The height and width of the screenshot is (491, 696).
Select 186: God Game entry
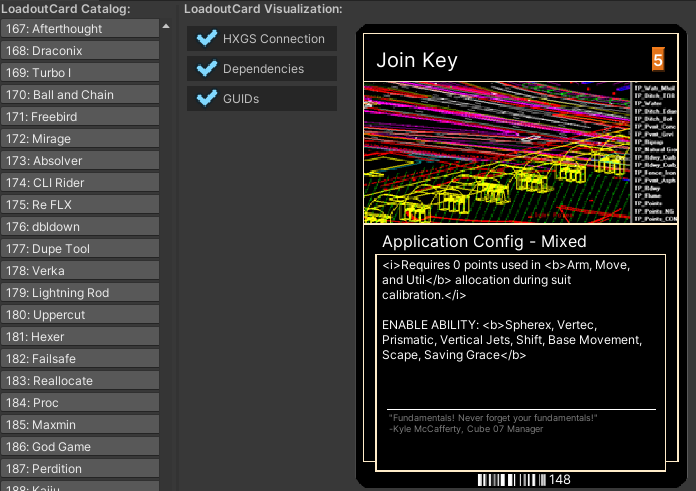pos(79,447)
